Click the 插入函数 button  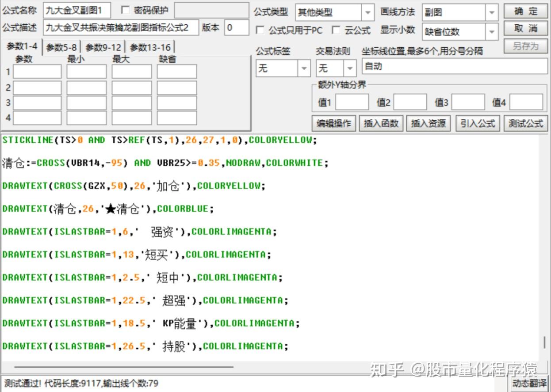[381, 123]
